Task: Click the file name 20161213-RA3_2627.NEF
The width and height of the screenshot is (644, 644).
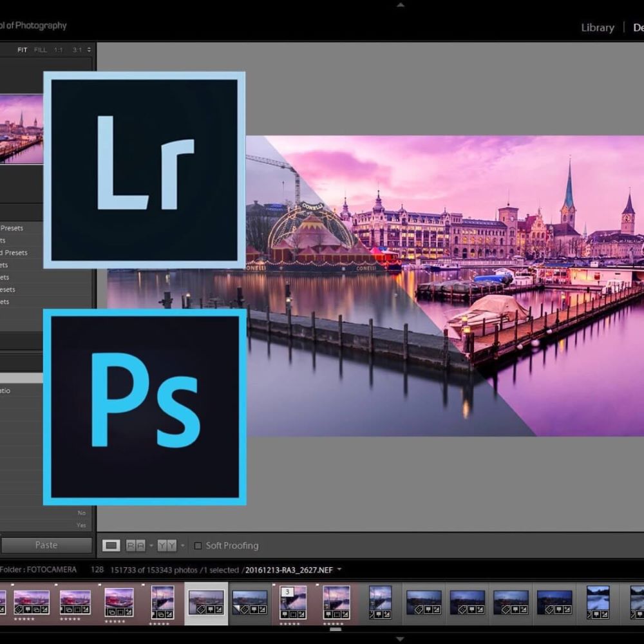Action: click(x=289, y=570)
